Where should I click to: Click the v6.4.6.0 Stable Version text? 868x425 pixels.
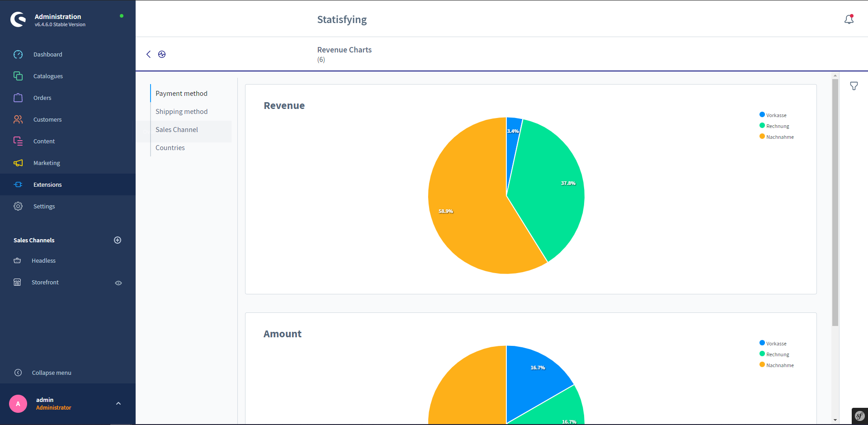[x=60, y=24]
